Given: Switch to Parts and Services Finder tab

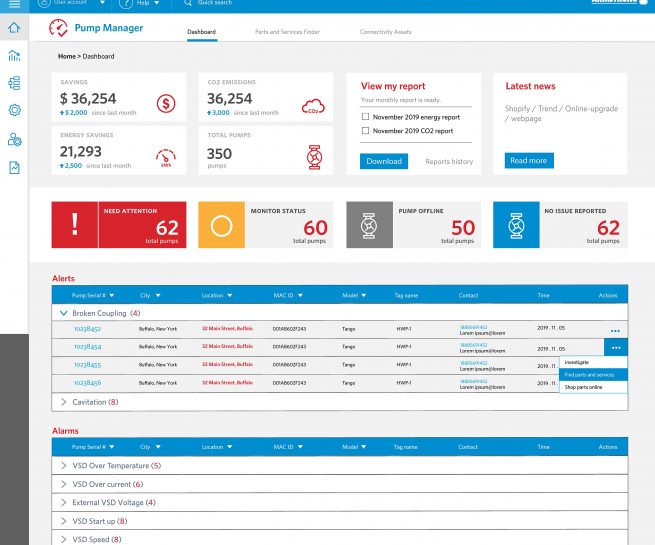Looking at the screenshot, I should [287, 32].
